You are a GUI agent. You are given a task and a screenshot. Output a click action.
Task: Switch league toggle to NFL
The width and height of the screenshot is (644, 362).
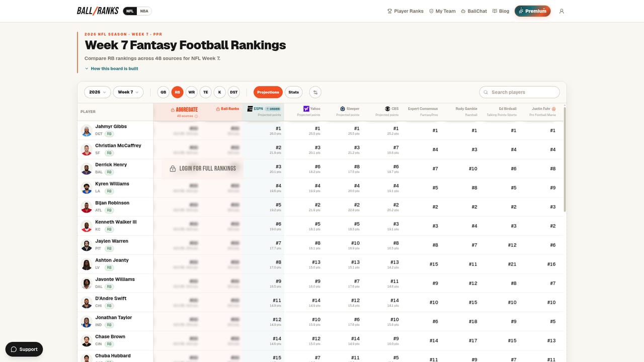130,11
